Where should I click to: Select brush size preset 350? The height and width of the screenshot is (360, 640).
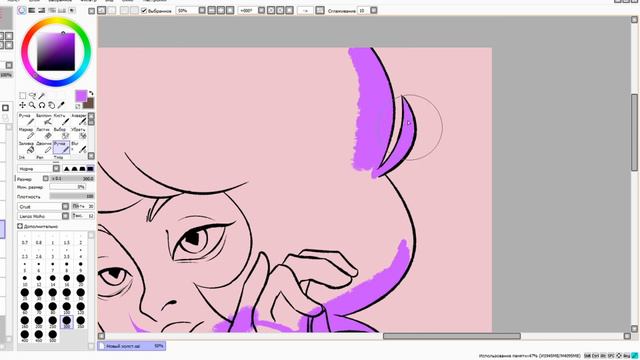pyautogui.click(x=80, y=322)
